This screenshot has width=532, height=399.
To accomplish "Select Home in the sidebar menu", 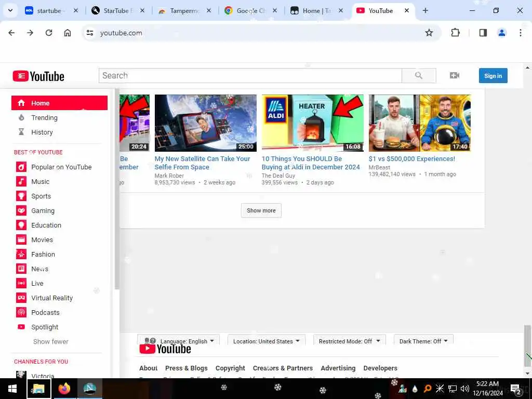I will click(x=59, y=103).
